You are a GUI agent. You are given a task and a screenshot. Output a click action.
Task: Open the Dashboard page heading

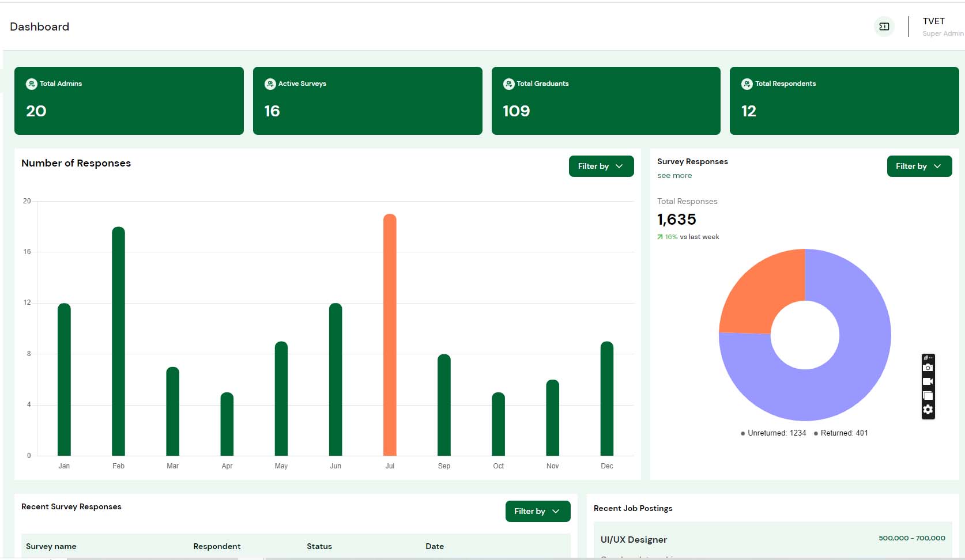pos(39,27)
